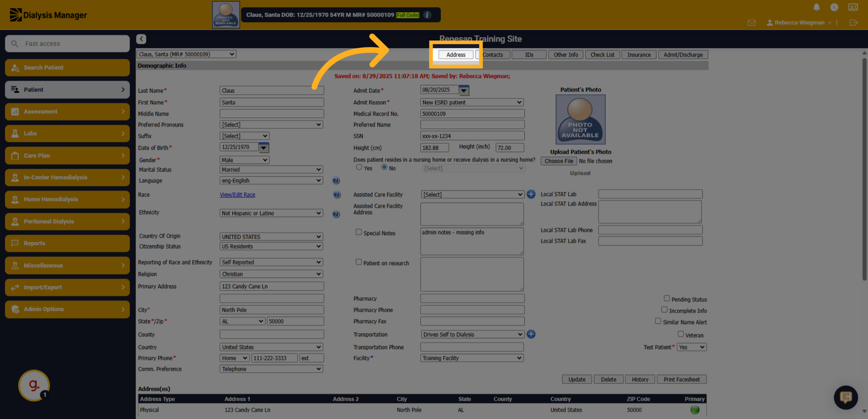Switch to the Insurance tab

[x=639, y=55]
